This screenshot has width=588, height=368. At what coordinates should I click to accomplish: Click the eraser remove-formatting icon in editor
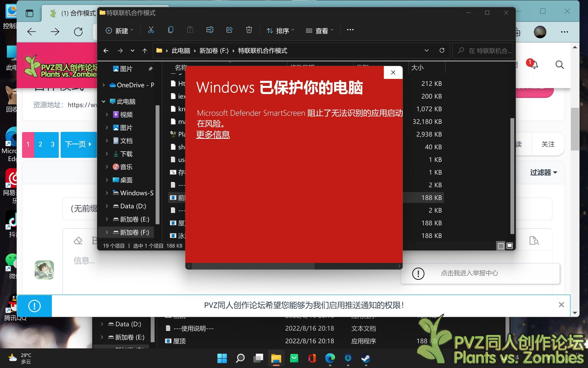[78, 241]
